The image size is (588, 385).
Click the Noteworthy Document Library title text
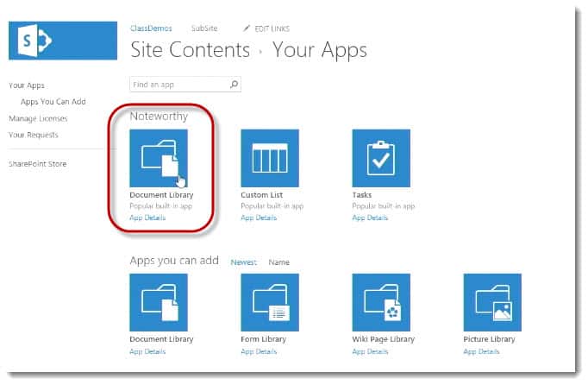pyautogui.click(x=161, y=195)
